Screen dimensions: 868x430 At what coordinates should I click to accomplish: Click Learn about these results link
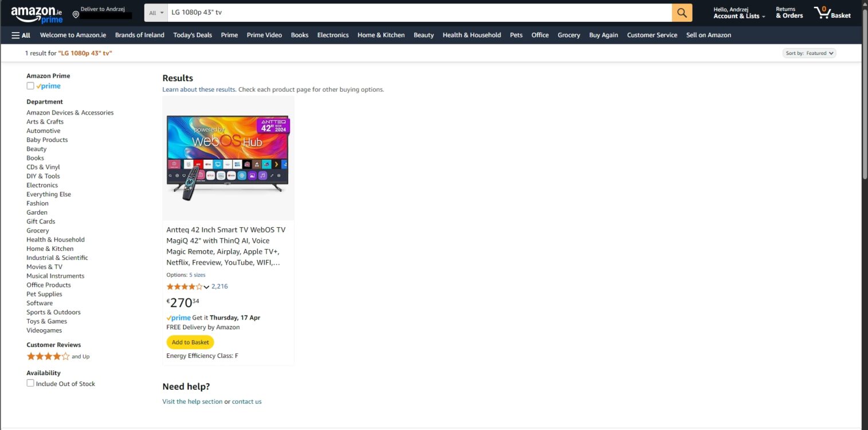[199, 90]
